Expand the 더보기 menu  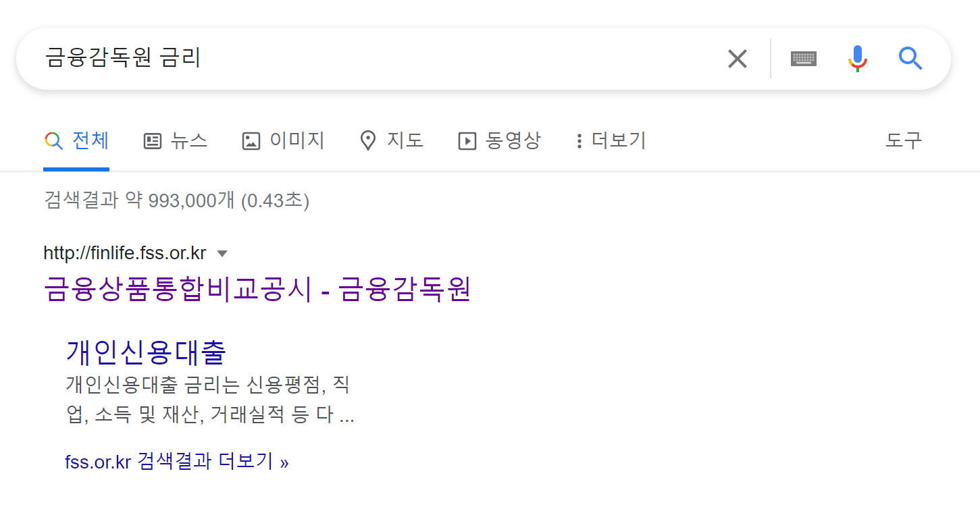[611, 140]
